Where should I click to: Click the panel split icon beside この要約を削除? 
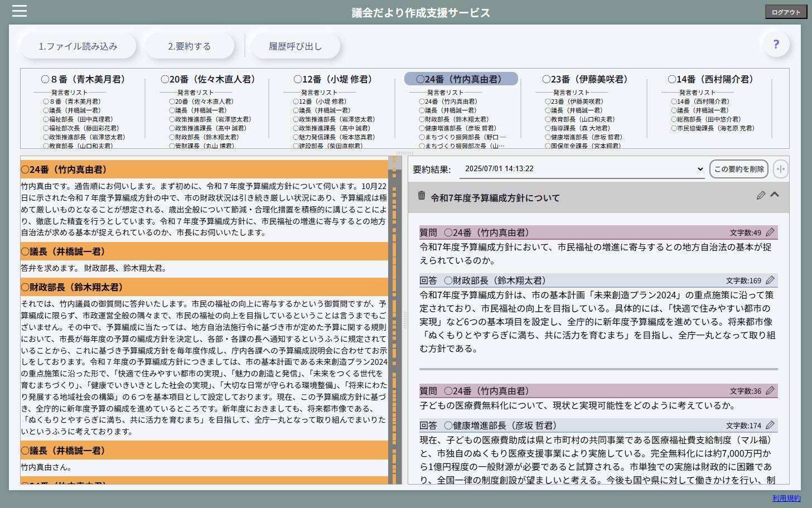click(781, 168)
